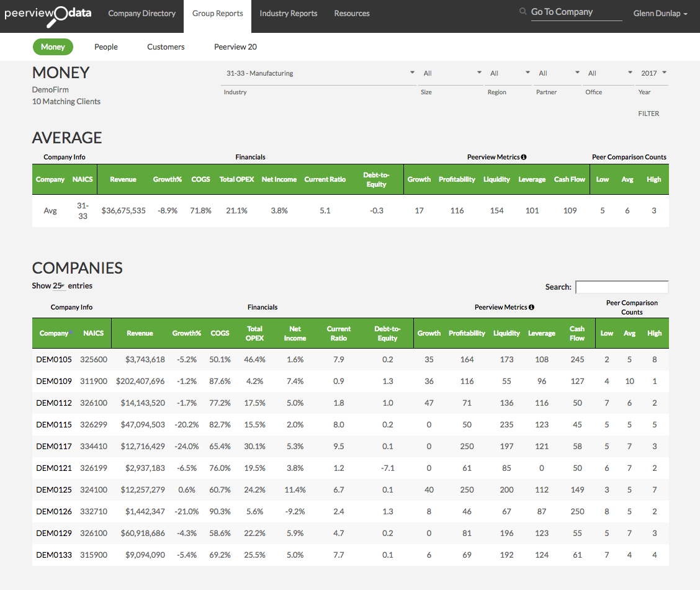700x590 pixels.
Task: Sort Companies table by NAICS
Action: (93, 333)
